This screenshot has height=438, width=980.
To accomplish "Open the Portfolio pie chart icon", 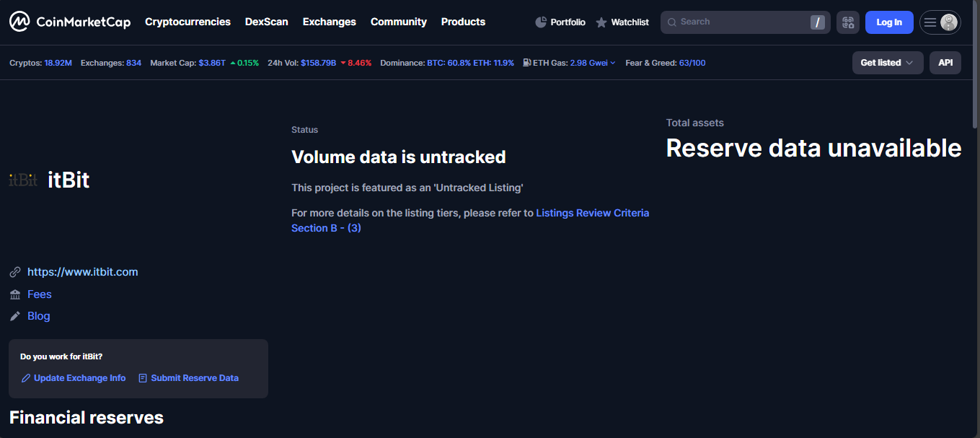I will click(541, 22).
